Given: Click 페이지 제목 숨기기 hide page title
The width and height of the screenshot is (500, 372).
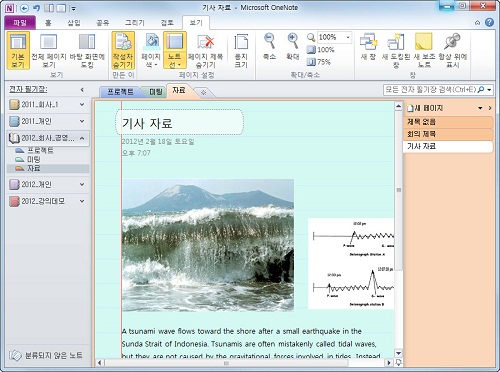Looking at the screenshot, I should click(x=205, y=51).
